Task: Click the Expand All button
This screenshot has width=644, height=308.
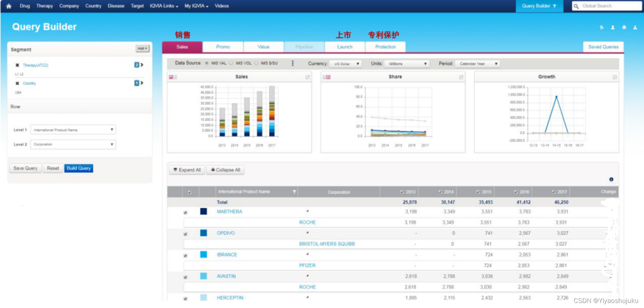Action: click(187, 170)
